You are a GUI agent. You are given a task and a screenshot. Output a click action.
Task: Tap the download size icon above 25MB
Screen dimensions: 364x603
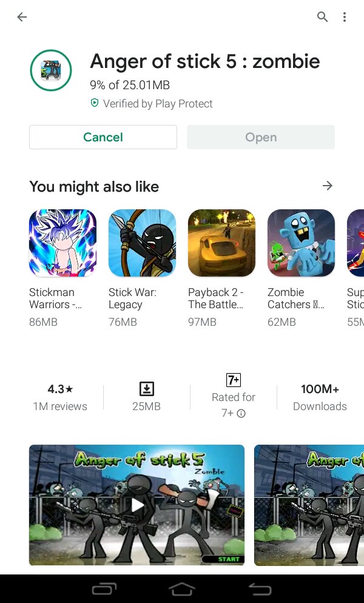[x=147, y=389]
